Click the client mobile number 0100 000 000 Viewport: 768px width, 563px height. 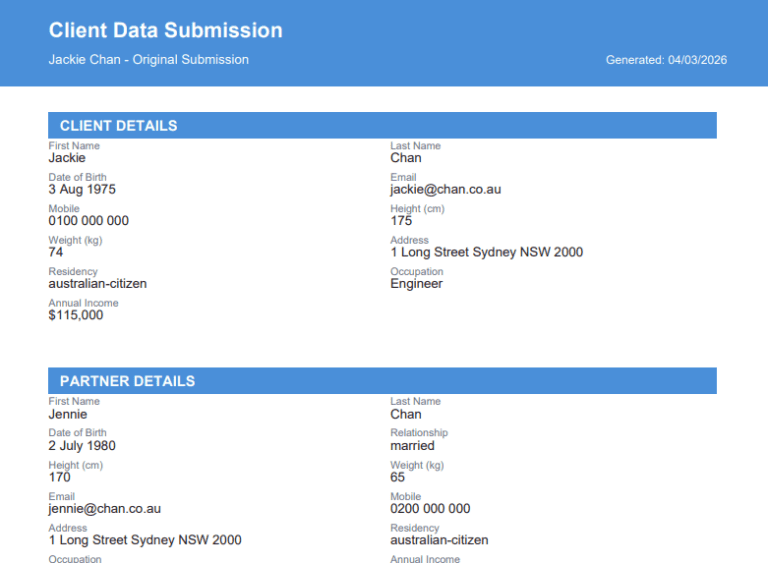[88, 221]
